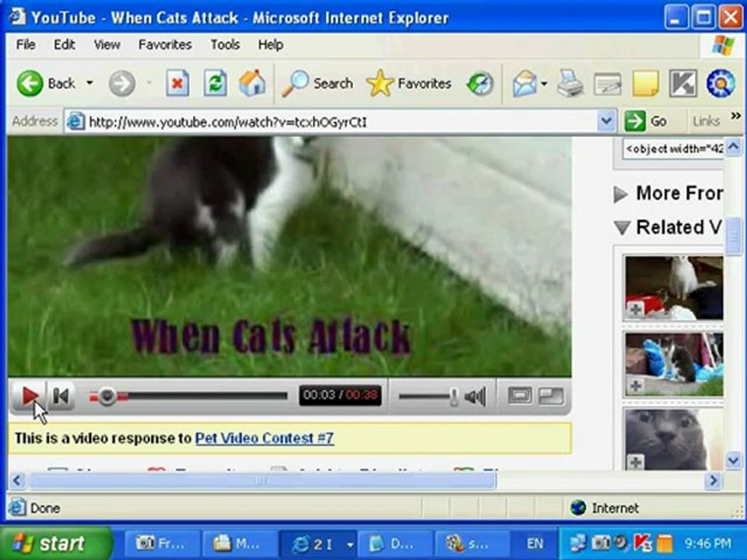Open the grouped Internet Explorer taskbar button
Viewport: 747px width, 560px height.
click(x=317, y=544)
